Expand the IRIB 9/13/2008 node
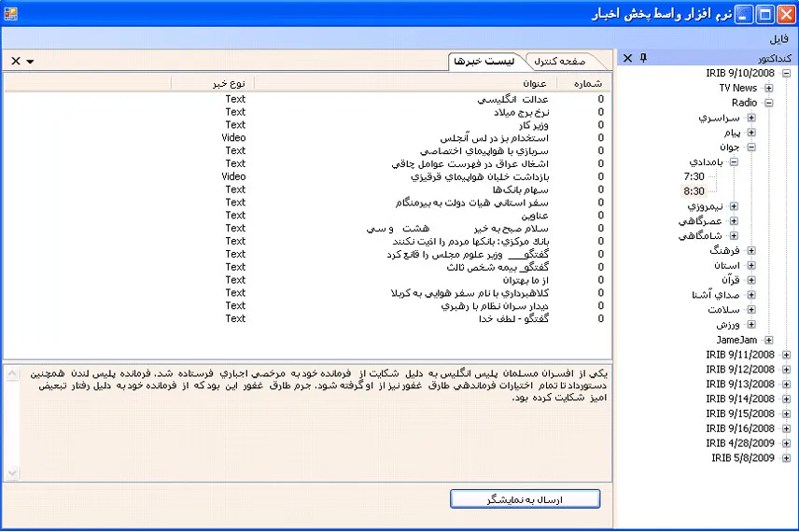The image size is (799, 532). point(786,385)
